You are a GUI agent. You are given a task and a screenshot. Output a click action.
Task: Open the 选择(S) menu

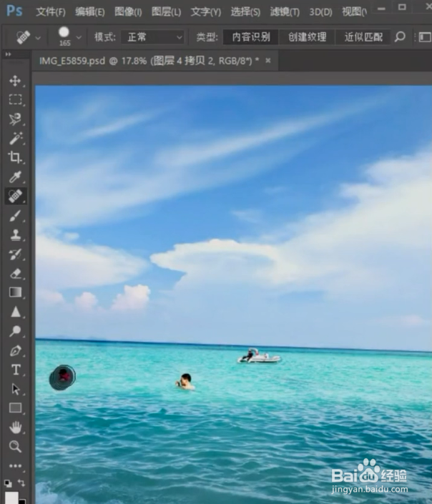pos(245,12)
